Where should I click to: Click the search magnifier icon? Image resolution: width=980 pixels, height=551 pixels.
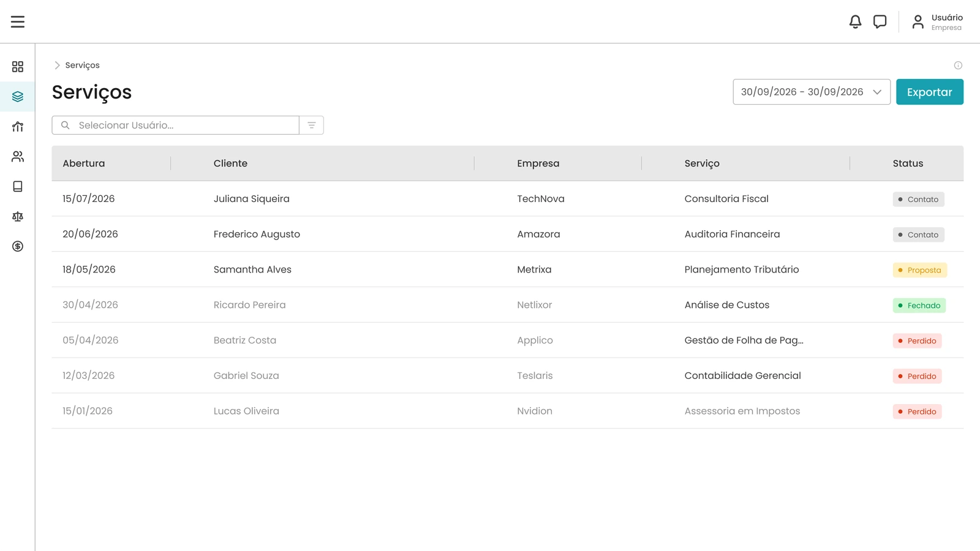(66, 125)
